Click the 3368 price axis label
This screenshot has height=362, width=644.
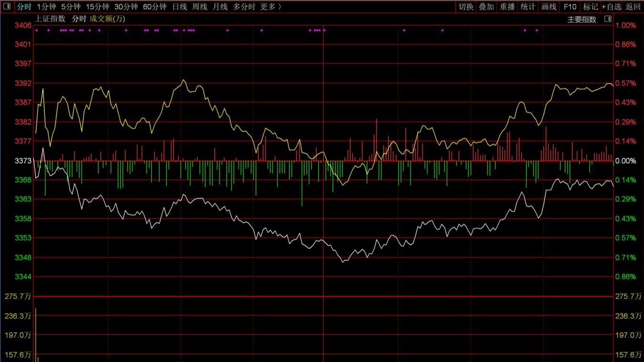point(23,180)
